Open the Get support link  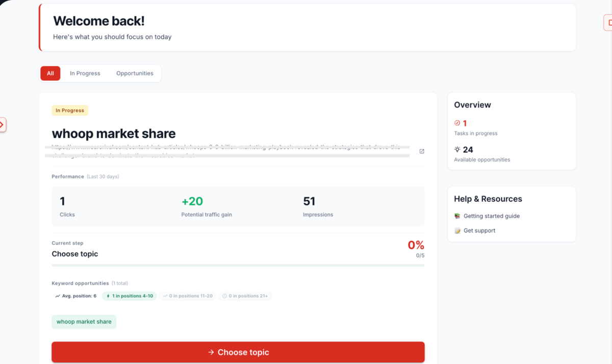click(479, 230)
